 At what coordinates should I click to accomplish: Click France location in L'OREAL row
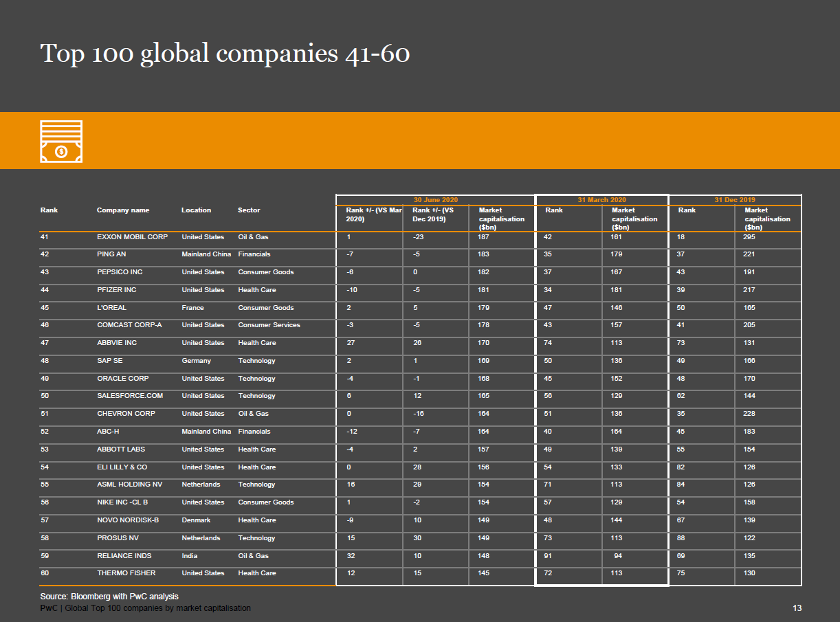(x=193, y=308)
